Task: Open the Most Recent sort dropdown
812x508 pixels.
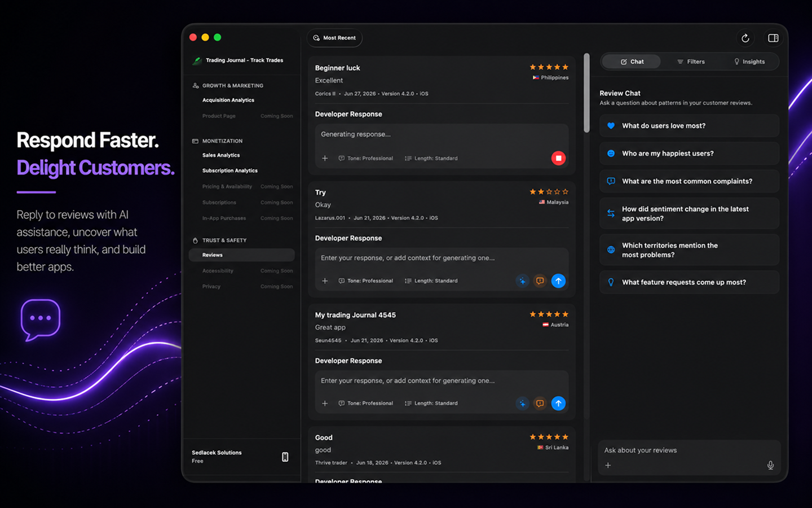Action: click(x=334, y=38)
